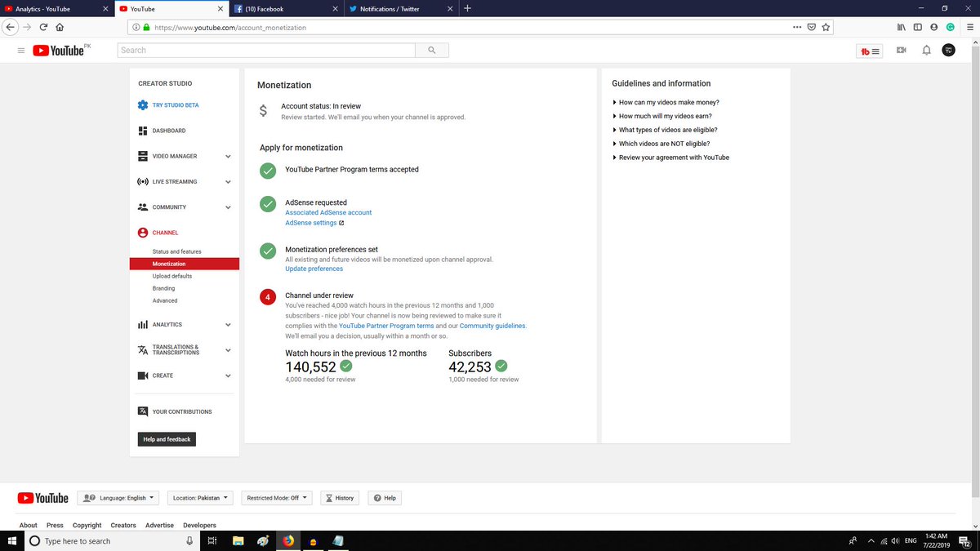Click the Try Studio Beta gear icon
The width and height of the screenshot is (980, 551).
pyautogui.click(x=142, y=105)
